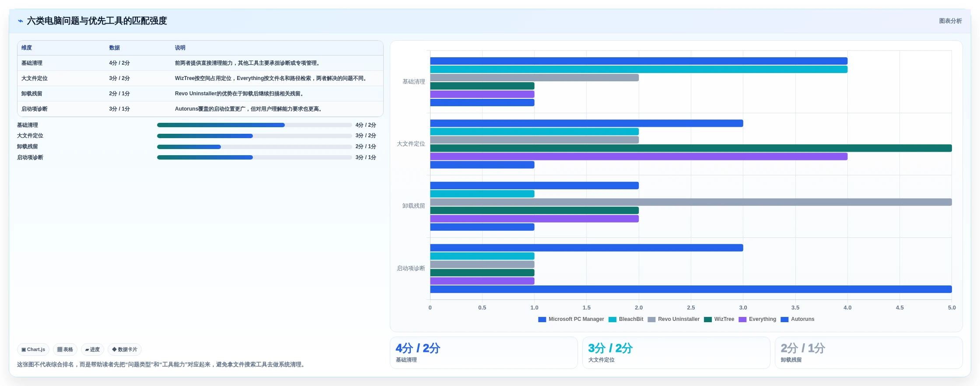Open the 2分 / 1分 卸载残留 data card
This screenshot has width=980, height=386.
coord(869,353)
